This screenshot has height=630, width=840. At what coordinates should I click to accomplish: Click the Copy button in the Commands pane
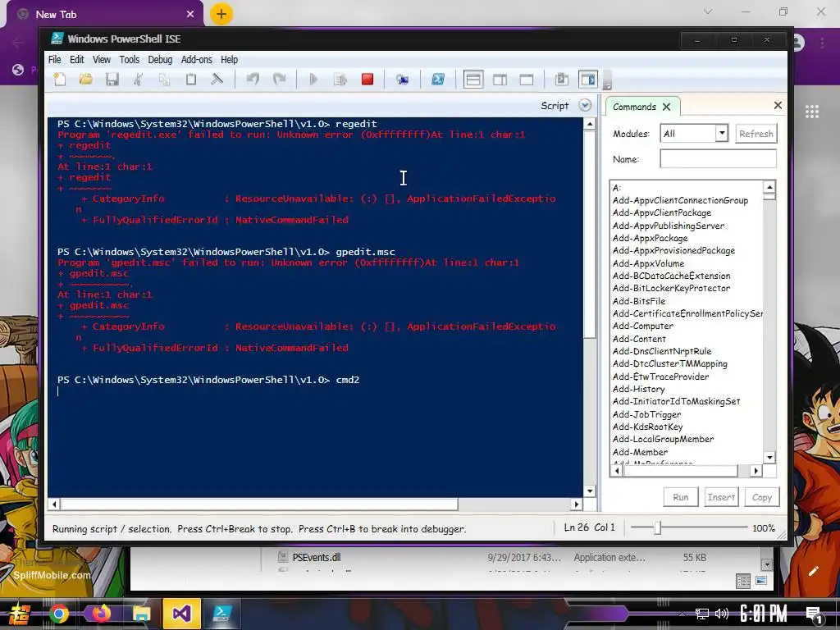762,496
